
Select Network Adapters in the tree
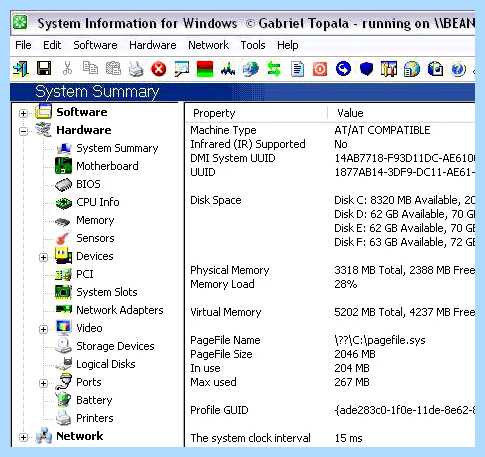point(120,310)
